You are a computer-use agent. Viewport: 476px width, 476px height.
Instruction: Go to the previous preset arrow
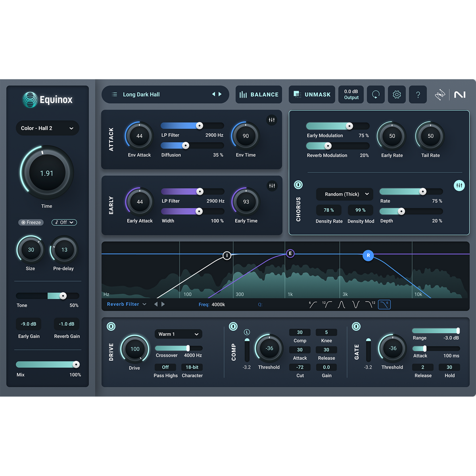click(x=213, y=94)
